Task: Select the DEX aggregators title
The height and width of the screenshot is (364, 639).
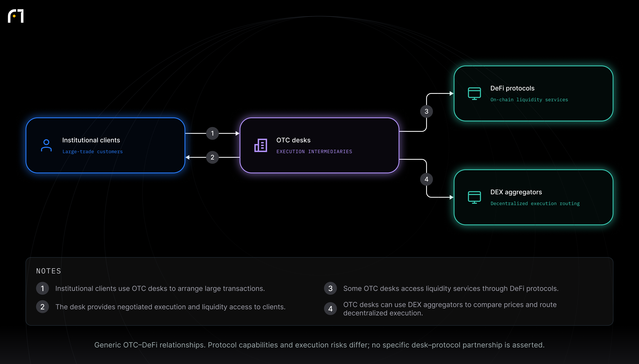Action: coord(516,192)
